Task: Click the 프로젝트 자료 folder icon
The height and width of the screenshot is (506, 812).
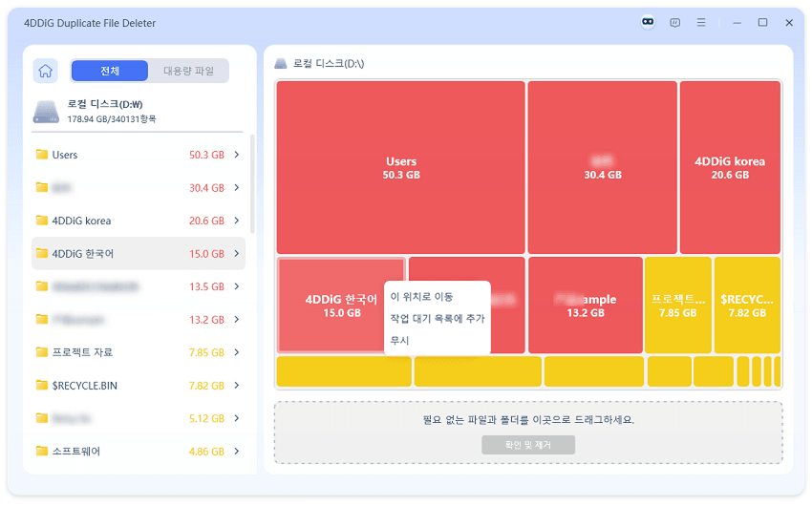Action: point(41,352)
